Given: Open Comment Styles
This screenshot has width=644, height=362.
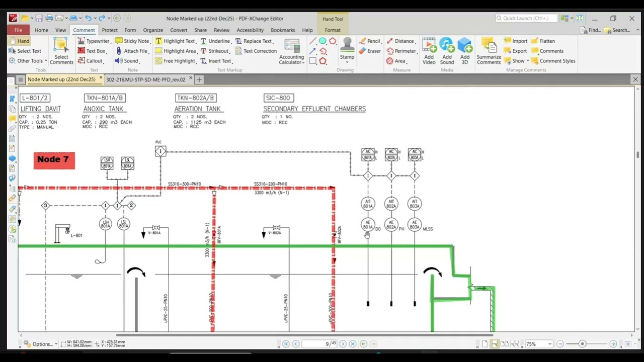Looking at the screenshot, I should coord(553,61).
